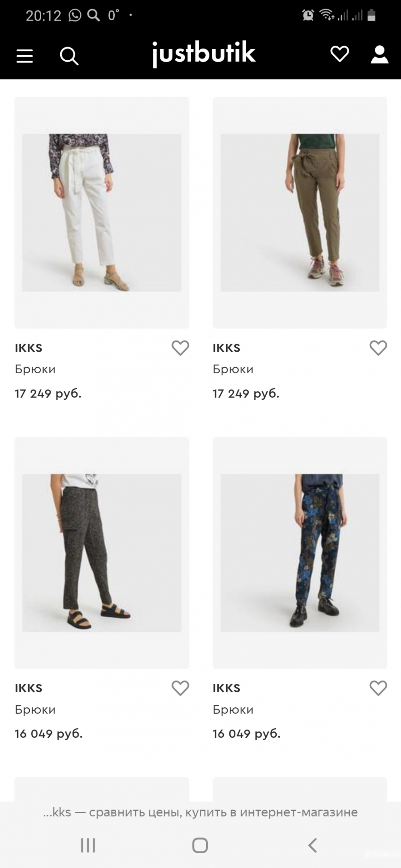Open the user account profile icon

379,54
